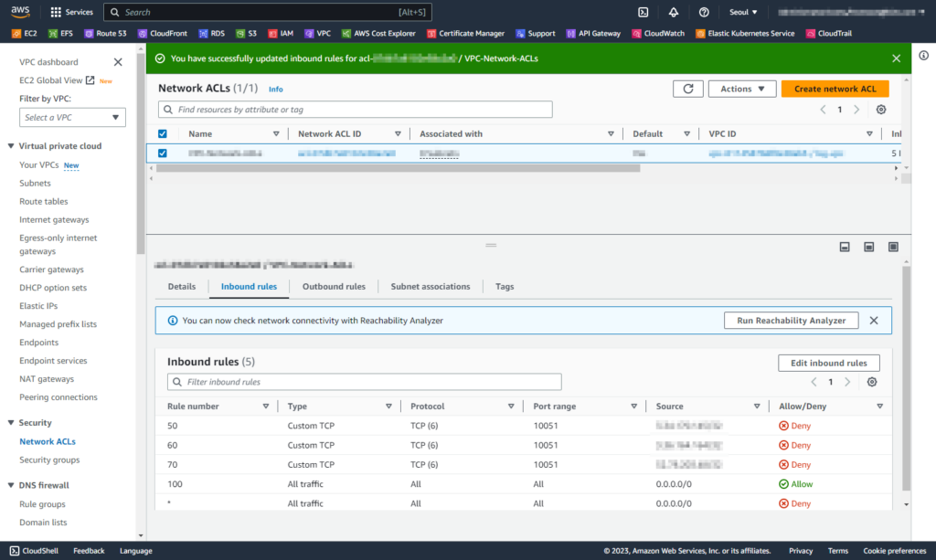
Task: Click the resize handle of split panel
Action: pyautogui.click(x=491, y=245)
